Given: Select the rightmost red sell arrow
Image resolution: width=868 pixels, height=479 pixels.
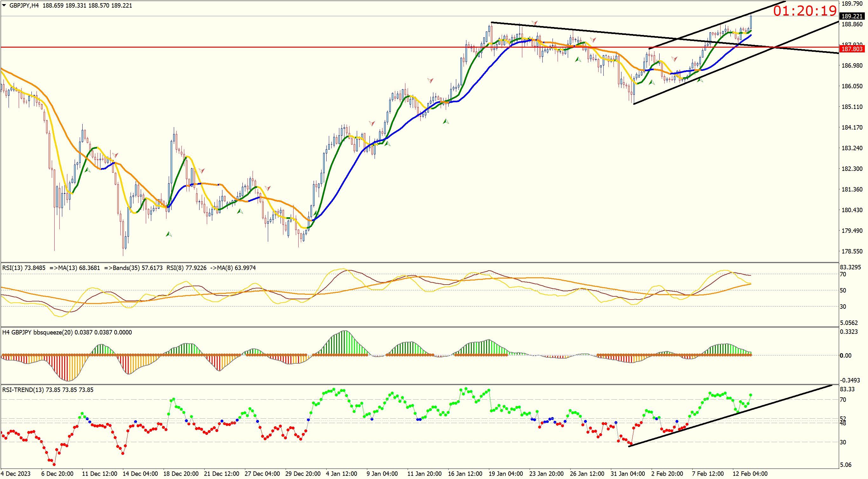Looking at the screenshot, I should coord(674,59).
